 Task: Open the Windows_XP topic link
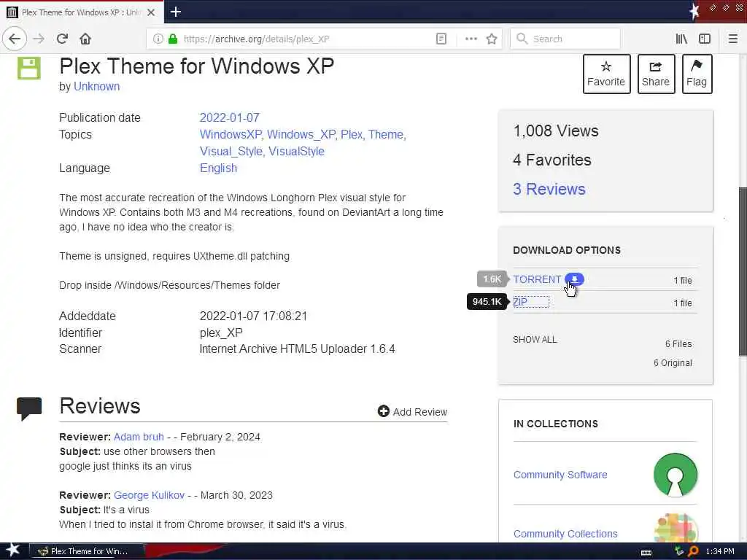(301, 134)
